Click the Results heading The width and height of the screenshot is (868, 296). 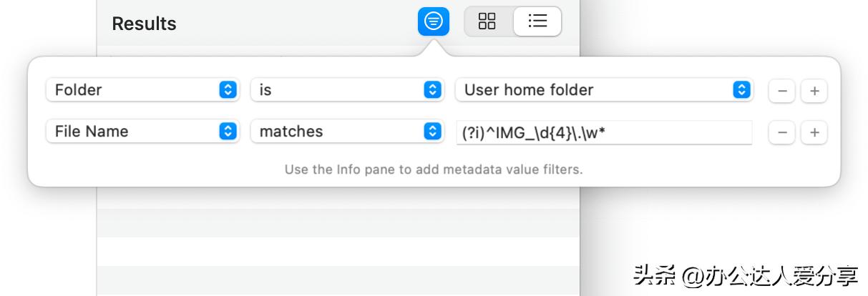tap(144, 24)
